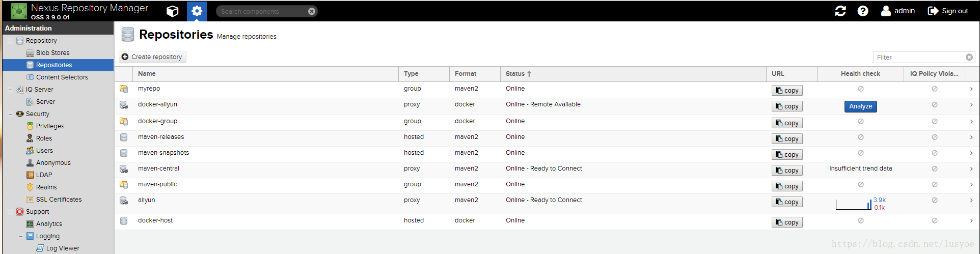Click maven-public group repository icon
The width and height of the screenshot is (980, 254).
point(124,185)
